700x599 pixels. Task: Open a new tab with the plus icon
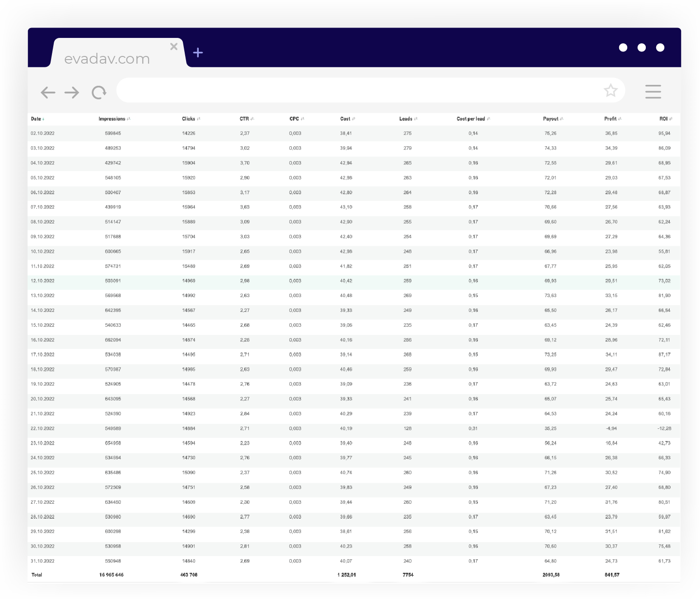coord(198,53)
